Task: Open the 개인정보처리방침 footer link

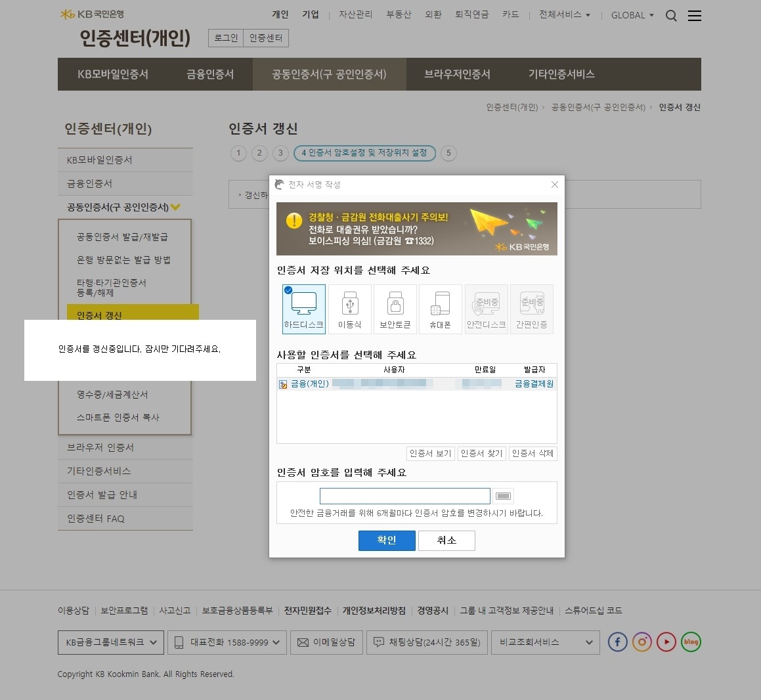Action: (x=374, y=611)
